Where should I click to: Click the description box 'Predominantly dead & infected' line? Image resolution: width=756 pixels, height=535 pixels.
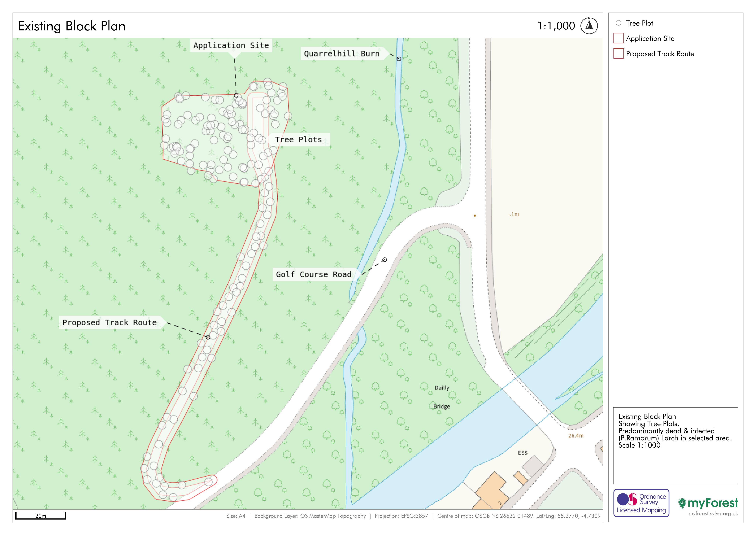click(x=666, y=431)
